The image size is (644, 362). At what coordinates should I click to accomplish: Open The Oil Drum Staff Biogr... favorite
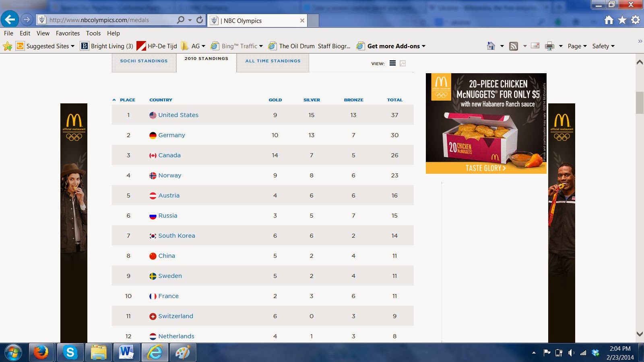310,46
